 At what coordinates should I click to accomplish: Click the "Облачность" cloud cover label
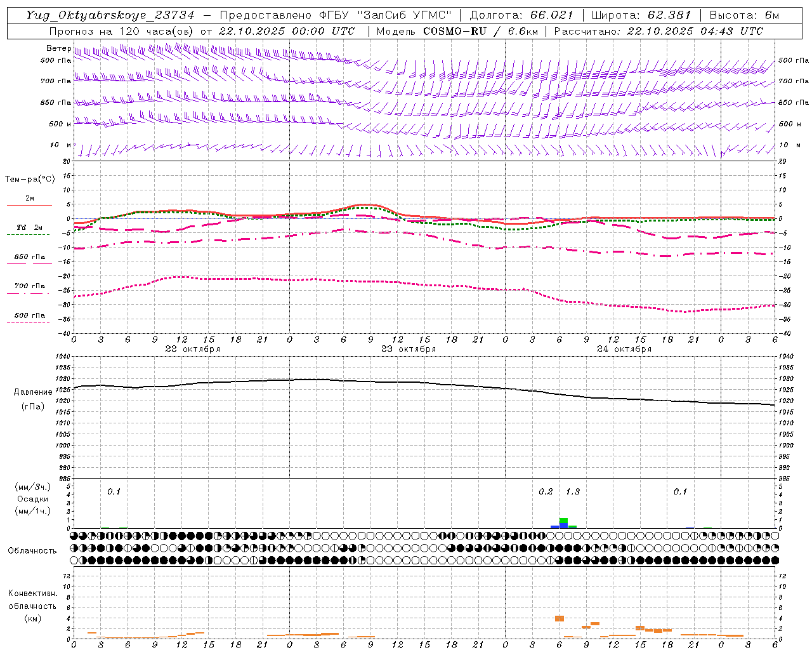32,551
